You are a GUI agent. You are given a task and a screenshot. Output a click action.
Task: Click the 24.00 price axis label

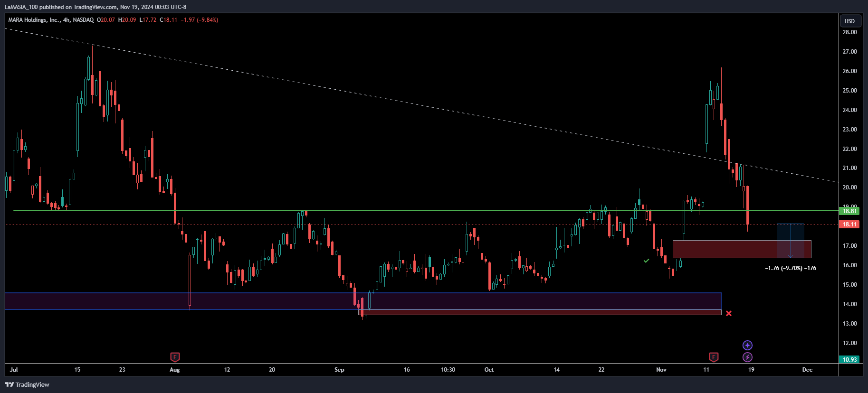tap(849, 110)
